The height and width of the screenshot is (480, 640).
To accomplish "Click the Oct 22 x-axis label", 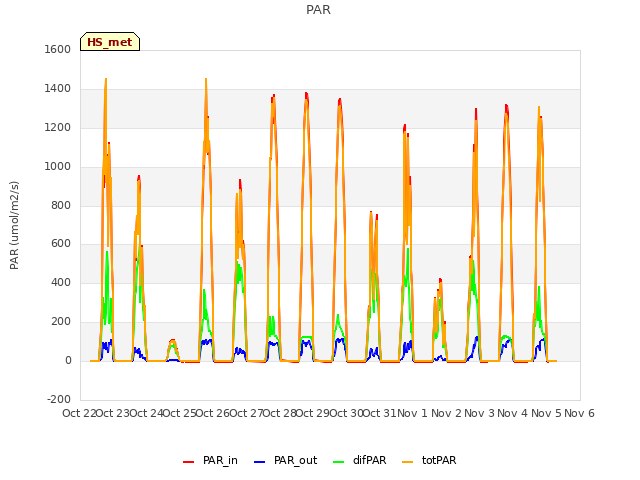I will coord(79,413).
